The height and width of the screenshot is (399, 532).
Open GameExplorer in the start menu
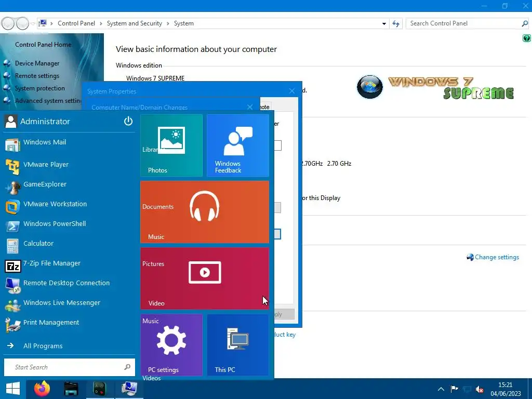[x=45, y=184]
